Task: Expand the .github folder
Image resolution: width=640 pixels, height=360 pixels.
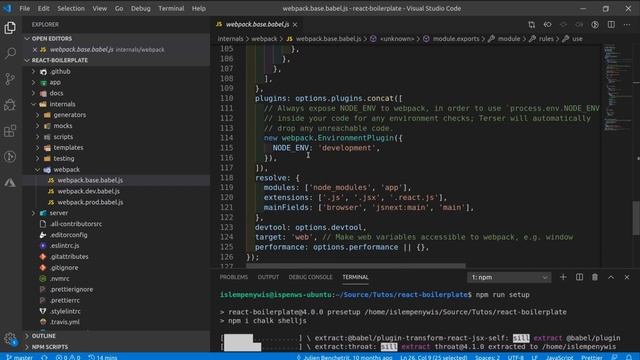Action: click(116, 71)
